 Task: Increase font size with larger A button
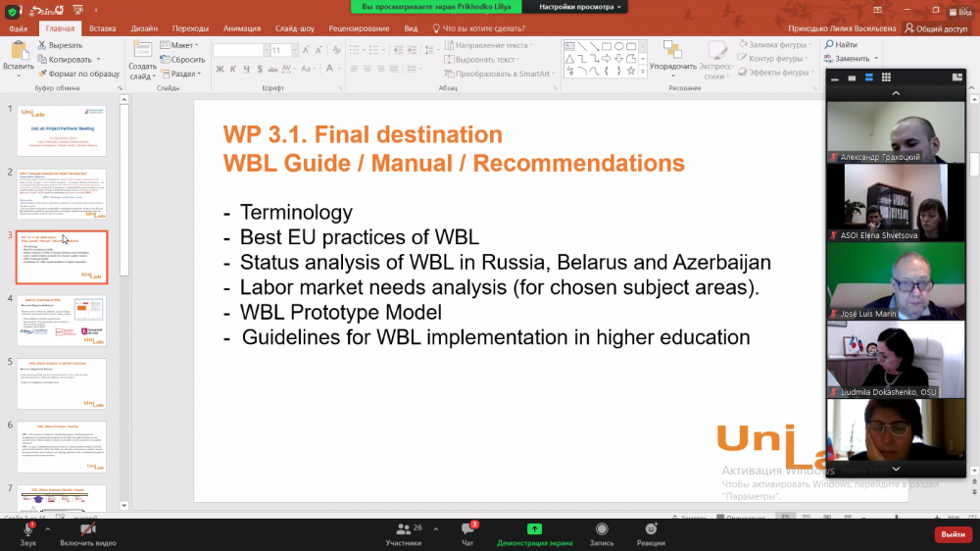pyautogui.click(x=306, y=50)
